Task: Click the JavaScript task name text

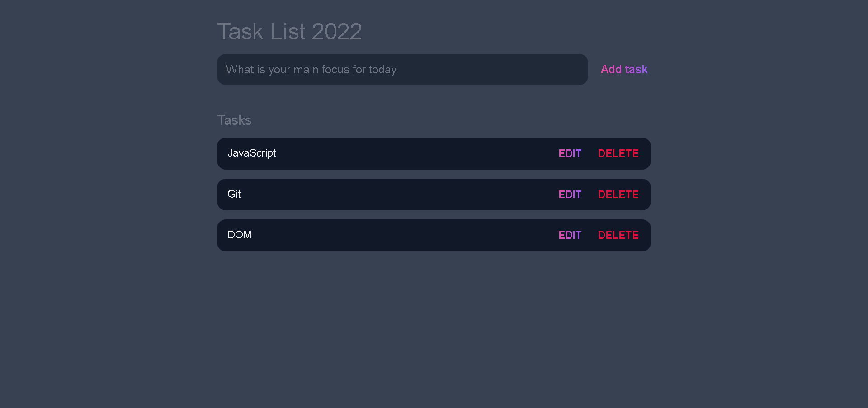Action: (x=251, y=153)
